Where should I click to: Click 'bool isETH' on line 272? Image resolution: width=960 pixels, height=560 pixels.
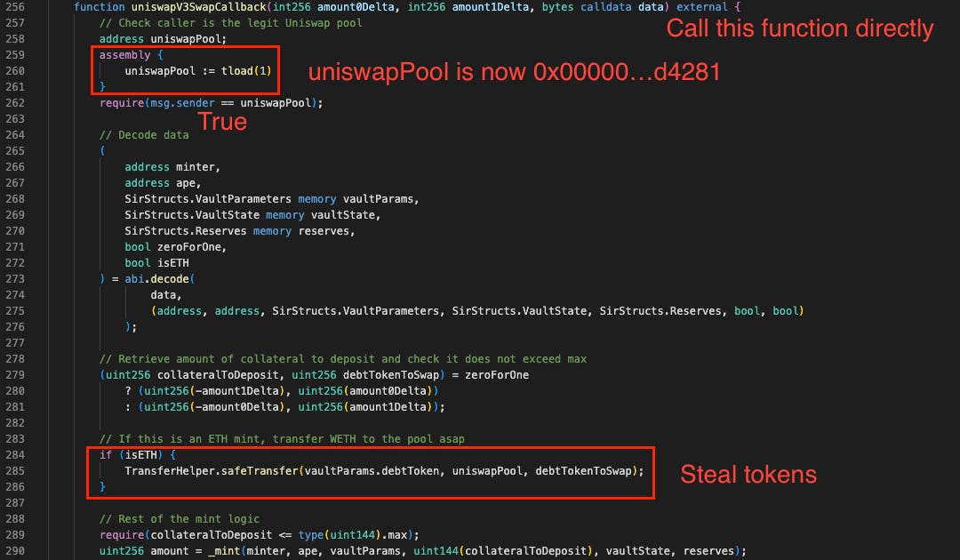[156, 262]
